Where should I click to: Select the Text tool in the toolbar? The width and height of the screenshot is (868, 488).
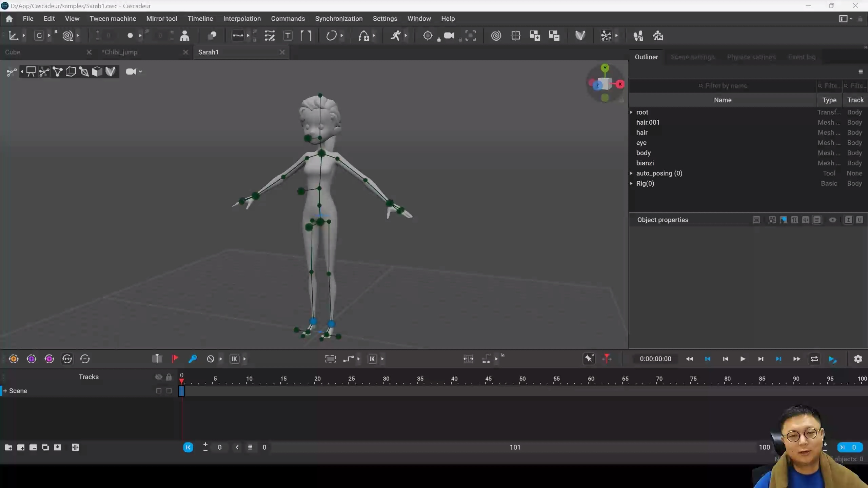pyautogui.click(x=288, y=36)
